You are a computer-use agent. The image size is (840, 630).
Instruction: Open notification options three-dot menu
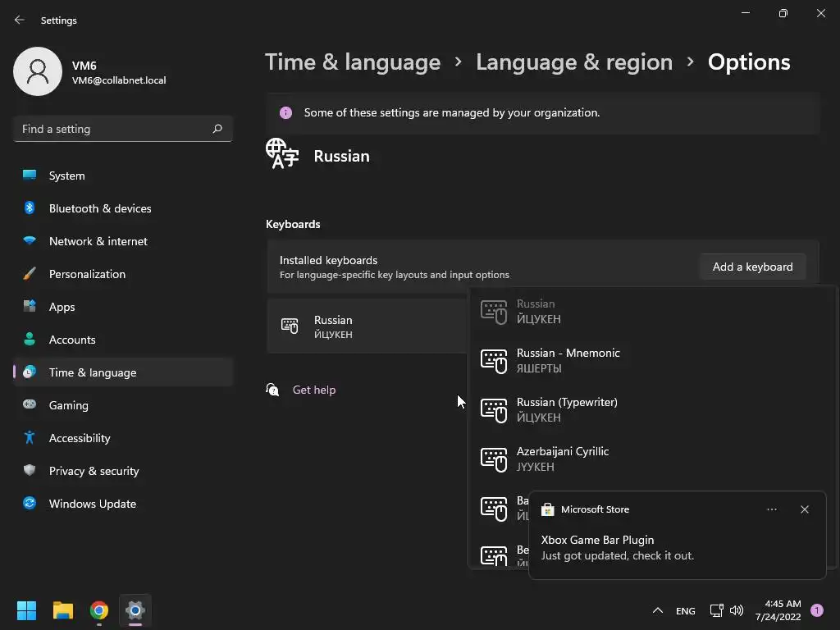pos(771,509)
